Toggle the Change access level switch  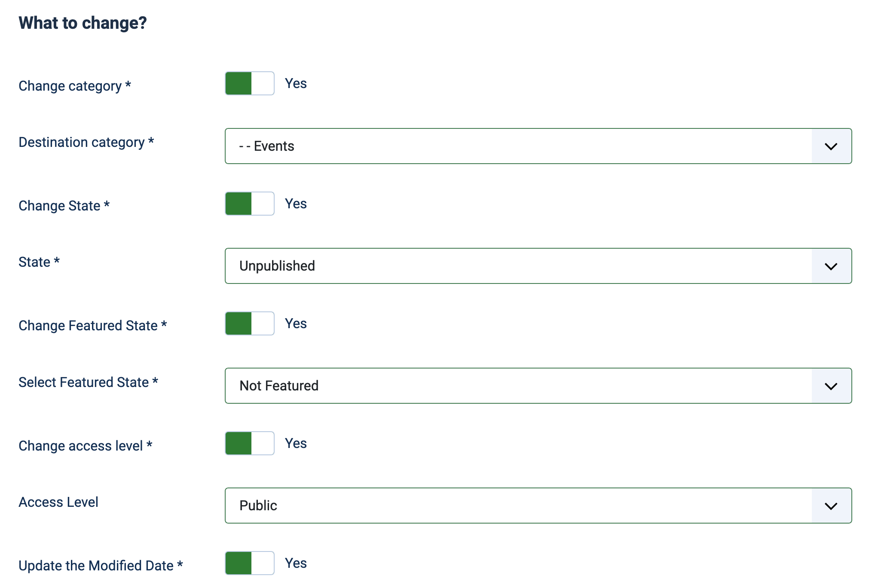249,443
